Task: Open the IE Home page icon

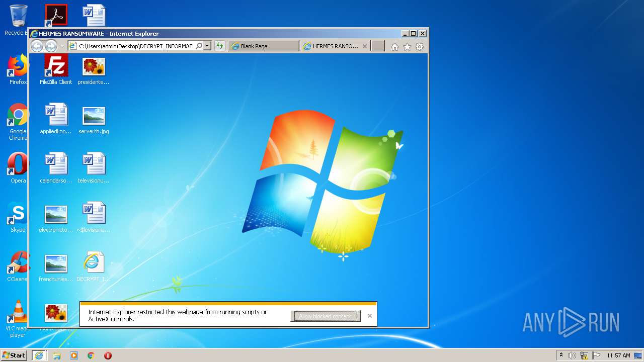Action: (x=395, y=47)
